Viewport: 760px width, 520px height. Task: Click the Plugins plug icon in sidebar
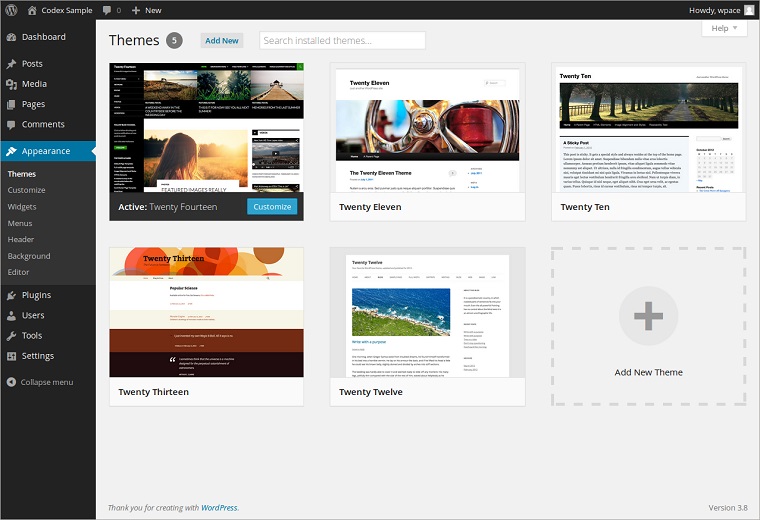click(x=11, y=296)
